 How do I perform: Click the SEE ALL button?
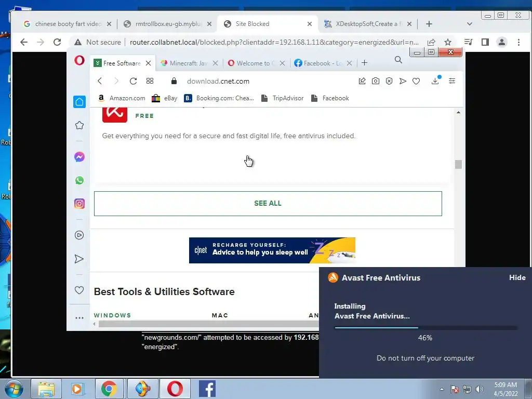[268, 203]
